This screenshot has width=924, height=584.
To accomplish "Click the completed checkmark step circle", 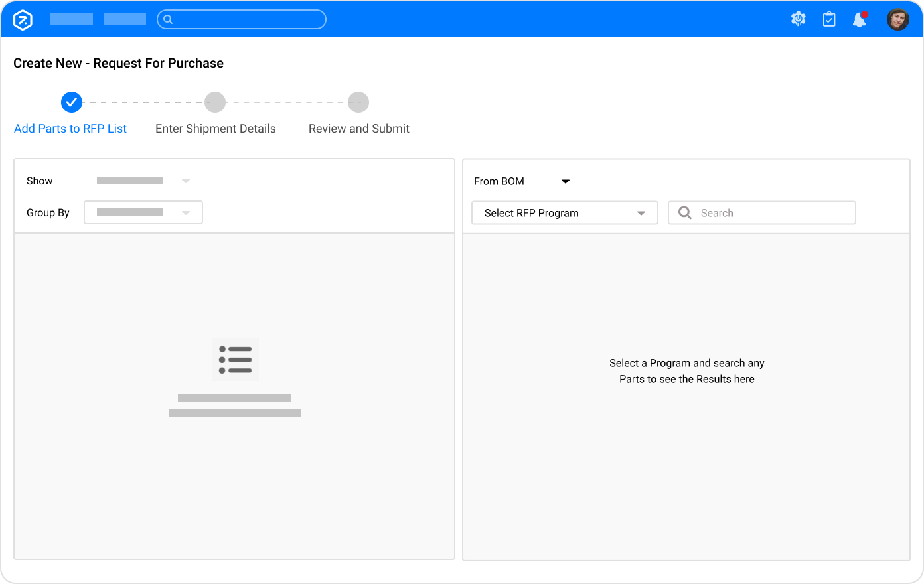I will [x=72, y=102].
